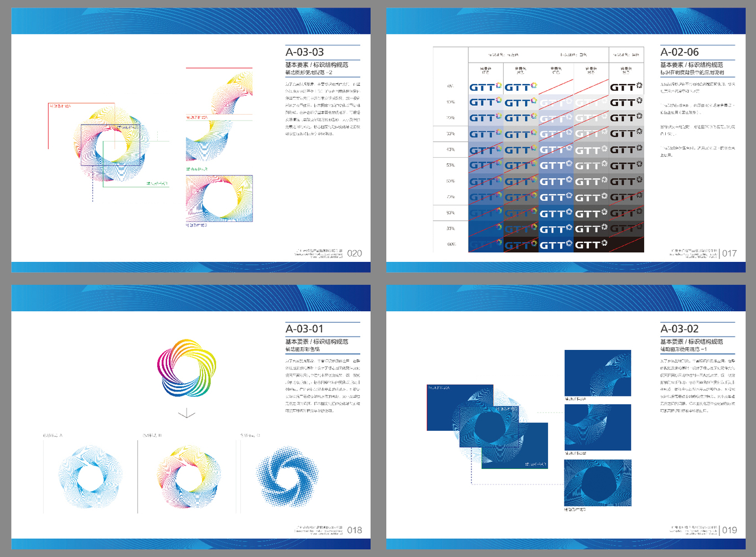Click the white GTT logo on black in the 100% row
The height and width of the screenshot is (557, 756).
pyautogui.click(x=591, y=245)
